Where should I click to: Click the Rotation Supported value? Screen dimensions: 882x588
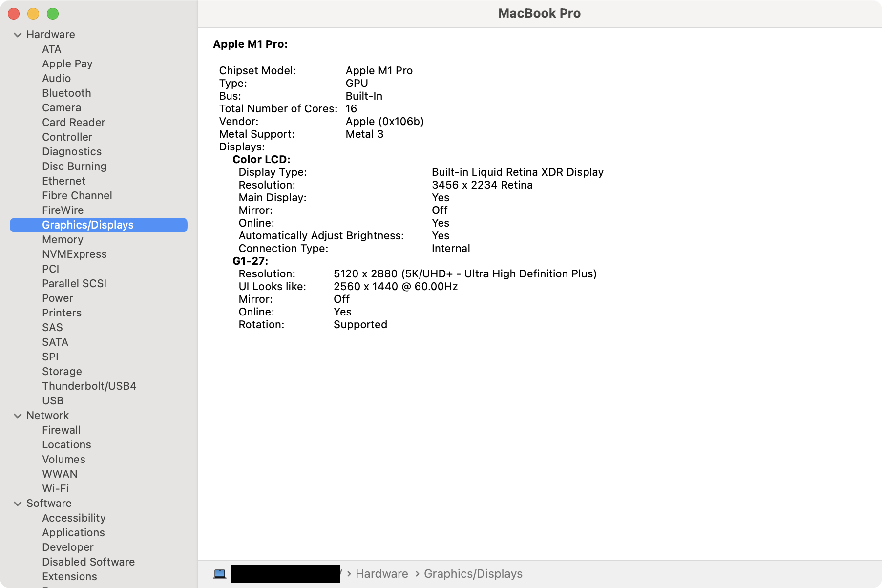(x=360, y=325)
